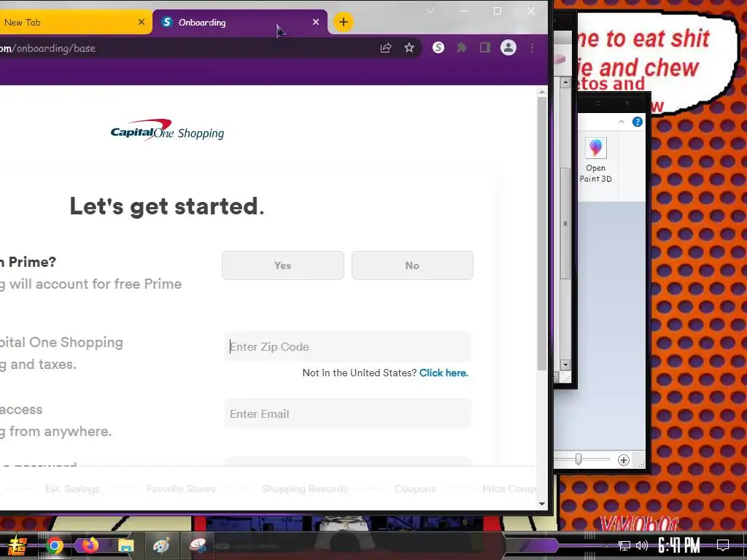Open the volume tray icon

[642, 545]
